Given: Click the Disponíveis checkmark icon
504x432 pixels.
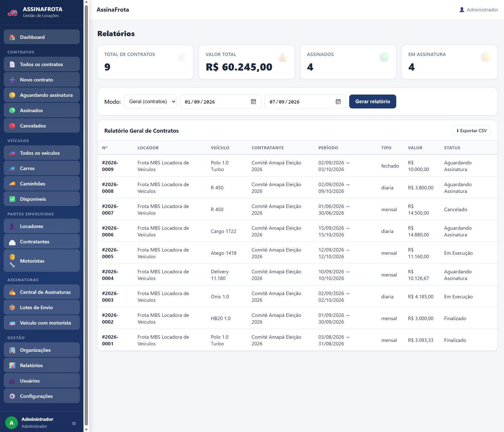Looking at the screenshot, I should [x=12, y=199].
